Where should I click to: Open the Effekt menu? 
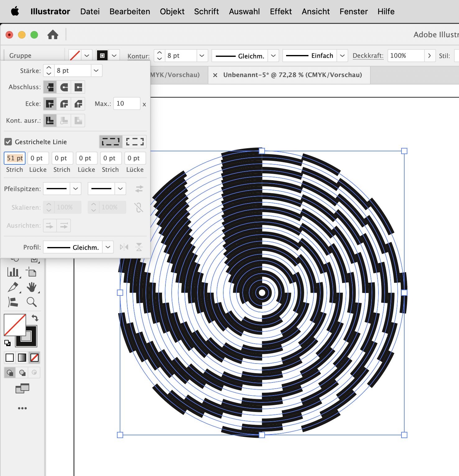pos(280,11)
